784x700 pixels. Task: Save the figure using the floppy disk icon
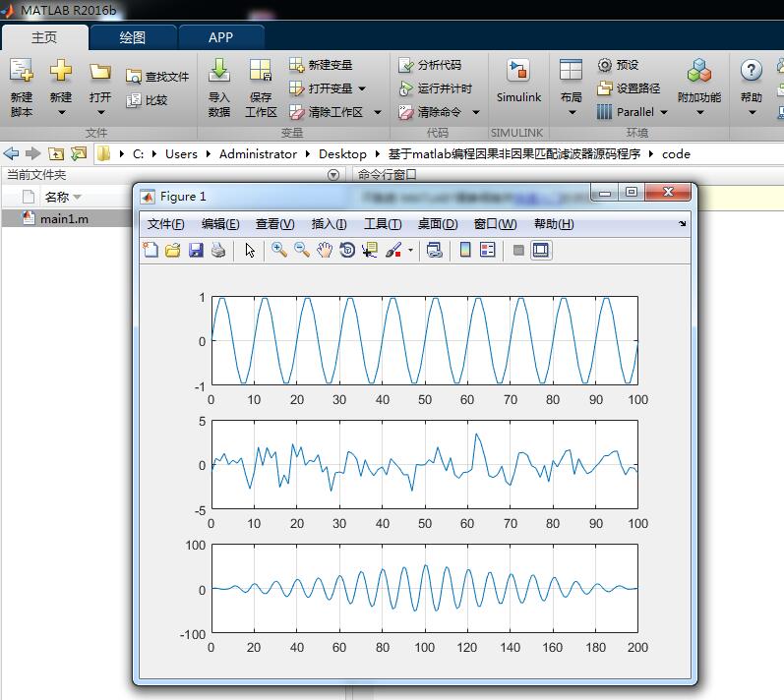point(196,250)
